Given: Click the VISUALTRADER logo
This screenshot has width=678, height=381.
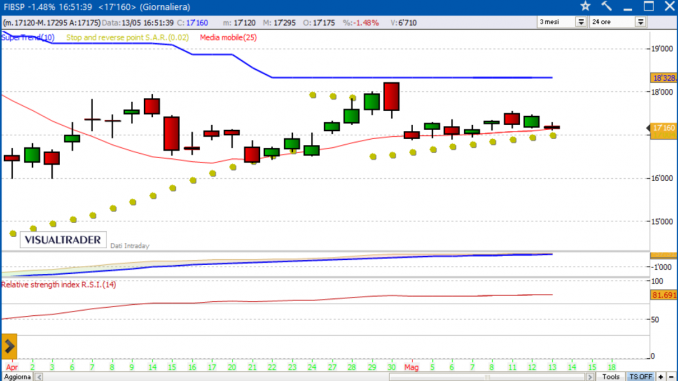Looking at the screenshot, I should click(x=63, y=240).
